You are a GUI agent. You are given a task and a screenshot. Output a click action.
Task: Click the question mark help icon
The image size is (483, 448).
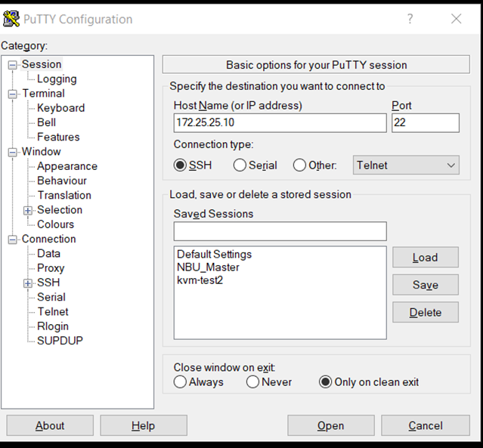[x=410, y=19]
